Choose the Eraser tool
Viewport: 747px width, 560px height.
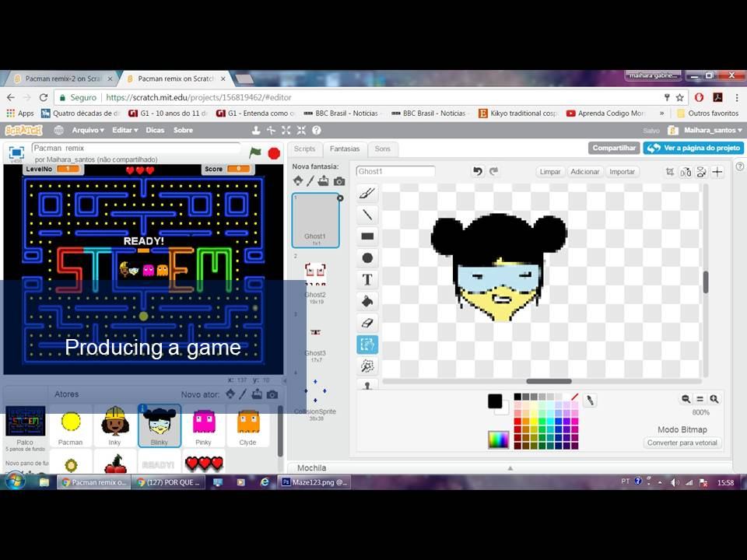click(367, 323)
